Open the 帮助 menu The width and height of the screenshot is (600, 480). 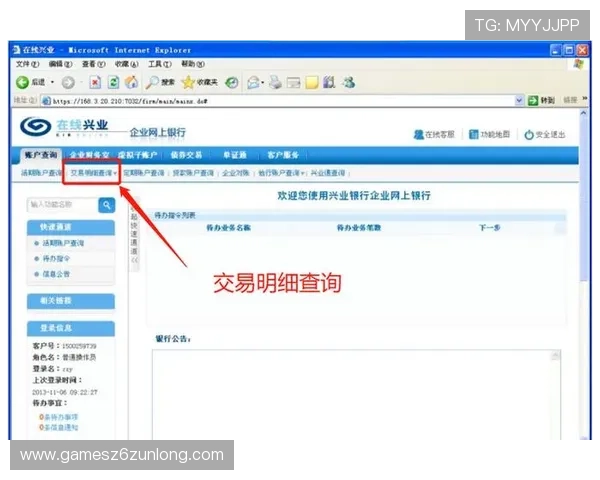click(193, 64)
